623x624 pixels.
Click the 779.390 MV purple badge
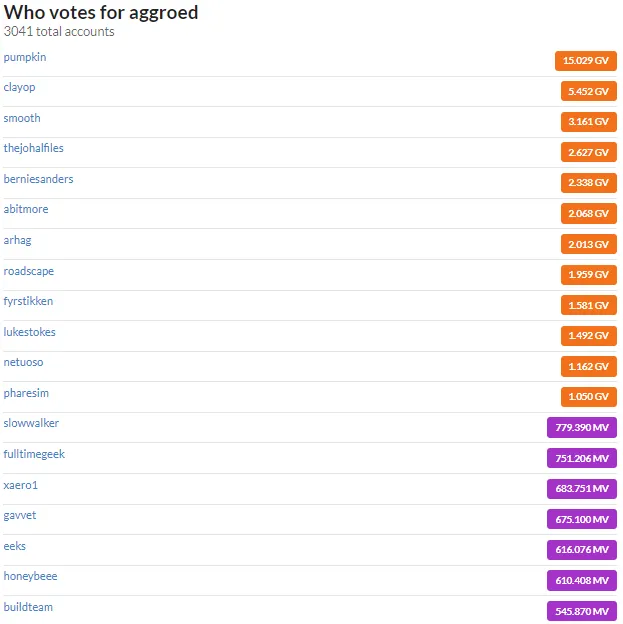coord(581,427)
